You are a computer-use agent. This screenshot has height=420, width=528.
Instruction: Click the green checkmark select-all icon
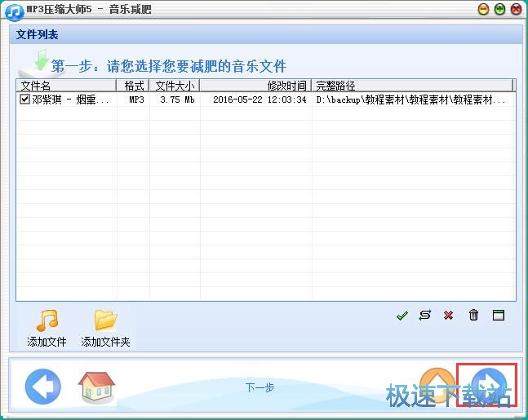[x=402, y=316]
